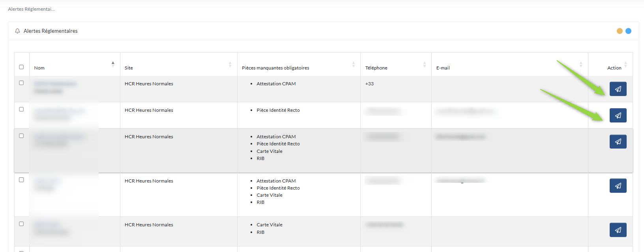This screenshot has height=252, width=644.
Task: Click the blue circle in panel header
Action: pyautogui.click(x=628, y=31)
